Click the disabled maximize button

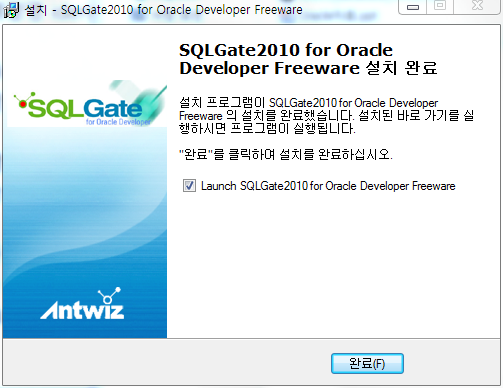click(x=440, y=6)
